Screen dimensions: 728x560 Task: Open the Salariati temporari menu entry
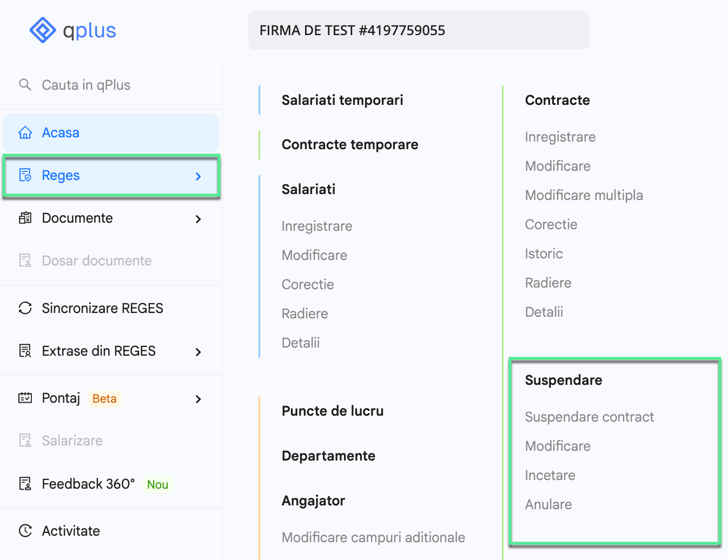tap(342, 100)
